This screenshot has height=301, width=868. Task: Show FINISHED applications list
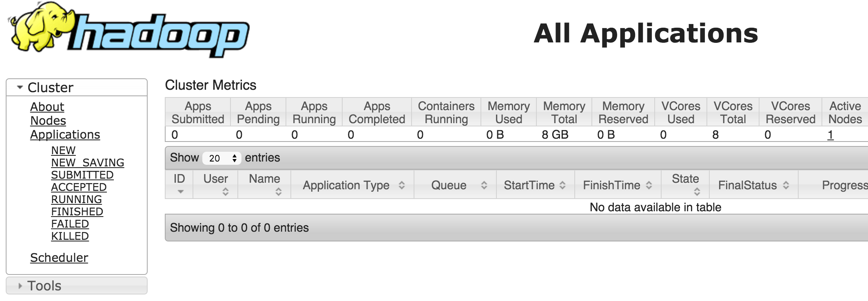[x=77, y=212]
